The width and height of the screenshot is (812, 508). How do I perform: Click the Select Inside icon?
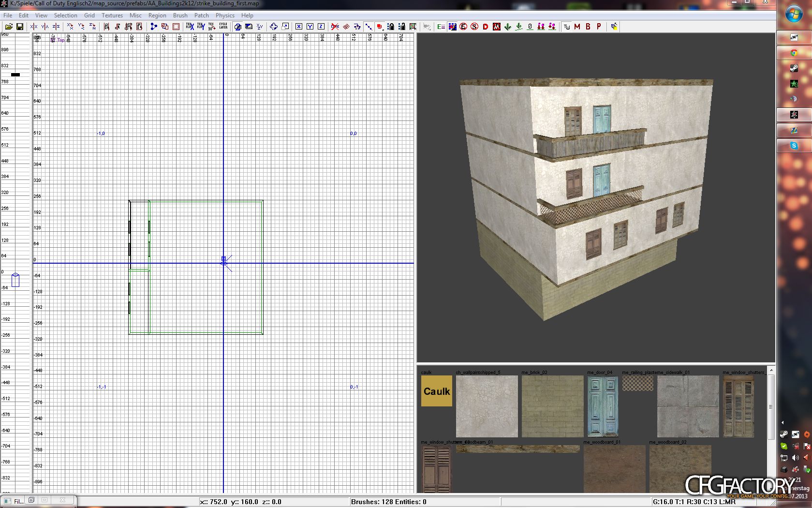tap(139, 27)
